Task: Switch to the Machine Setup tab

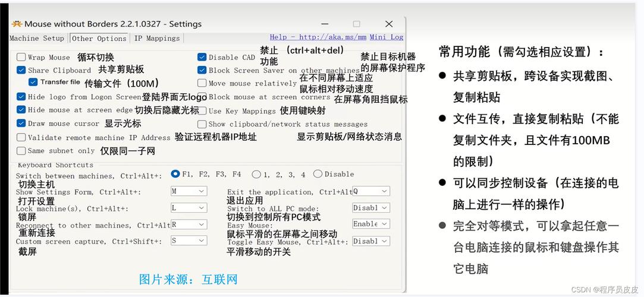Action: click(x=37, y=38)
